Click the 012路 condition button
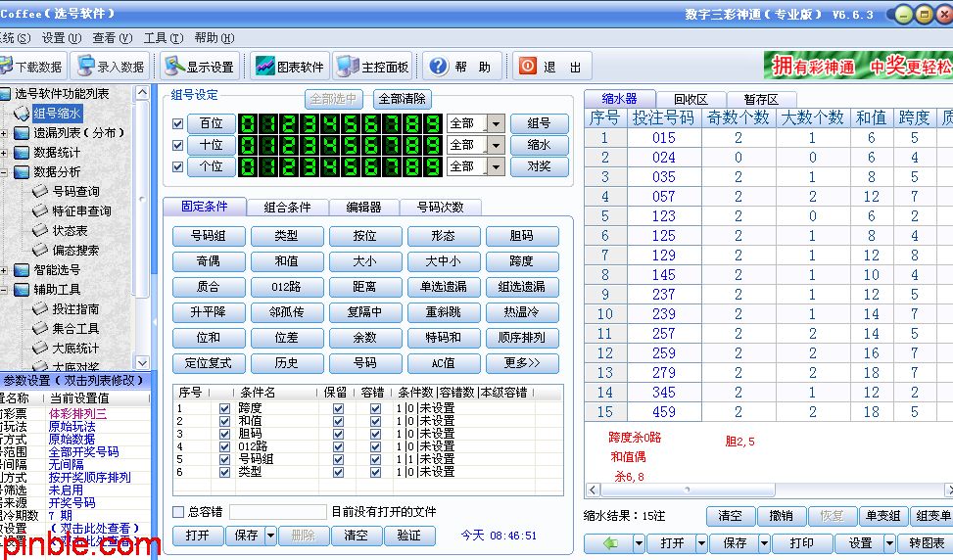 (x=287, y=287)
